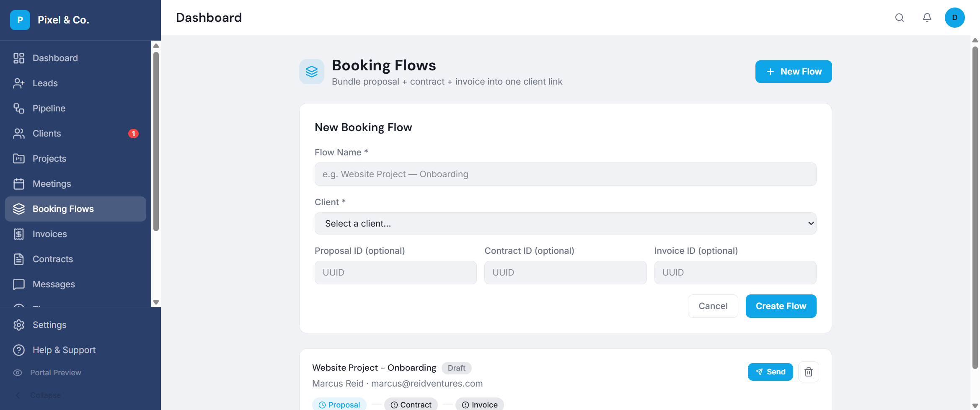Click the Booking Flows header layers icon
This screenshot has width=980, height=410.
click(x=311, y=72)
